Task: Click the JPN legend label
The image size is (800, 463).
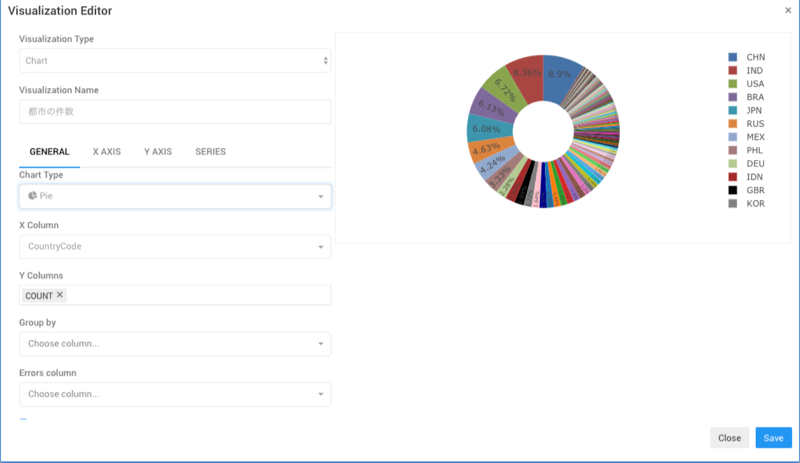Action: pos(754,110)
